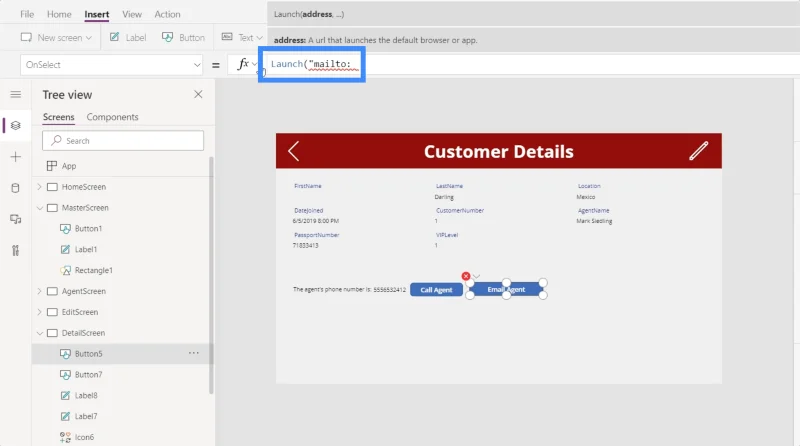Open the fx chevron dropdown
This screenshot has height=446, width=800.
click(x=255, y=64)
